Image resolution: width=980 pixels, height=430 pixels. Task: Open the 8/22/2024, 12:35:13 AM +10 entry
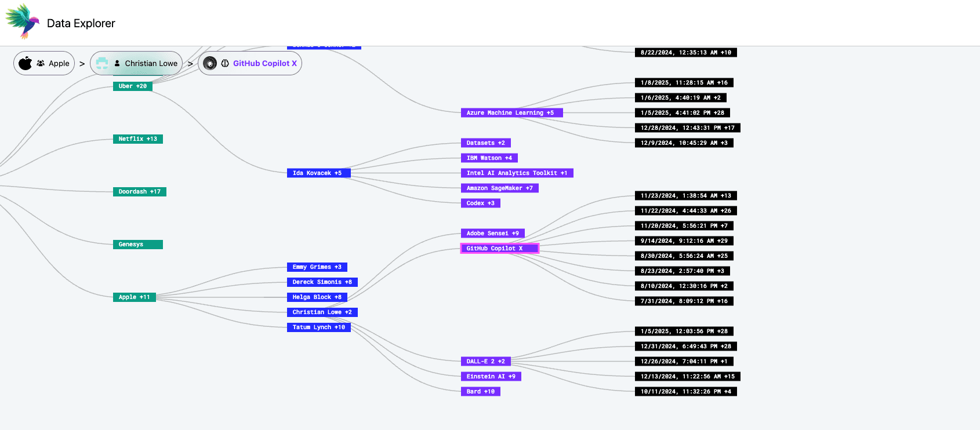(686, 53)
